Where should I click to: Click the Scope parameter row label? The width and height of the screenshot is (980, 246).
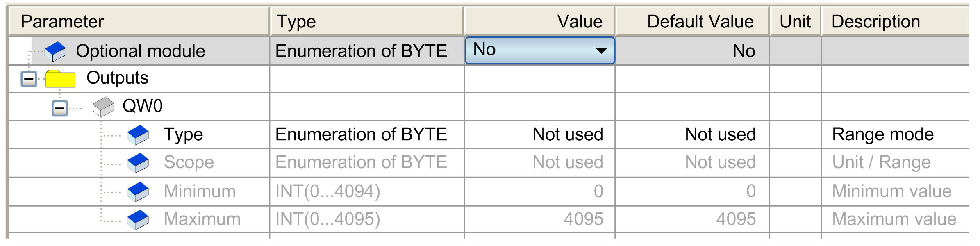[189, 162]
